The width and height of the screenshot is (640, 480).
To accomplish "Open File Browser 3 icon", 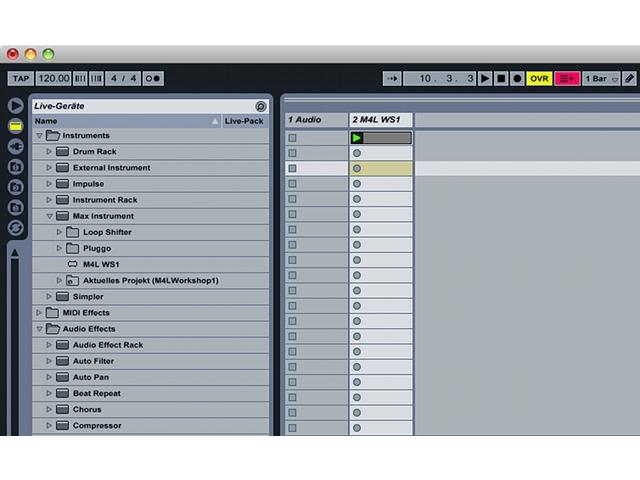I will [16, 208].
